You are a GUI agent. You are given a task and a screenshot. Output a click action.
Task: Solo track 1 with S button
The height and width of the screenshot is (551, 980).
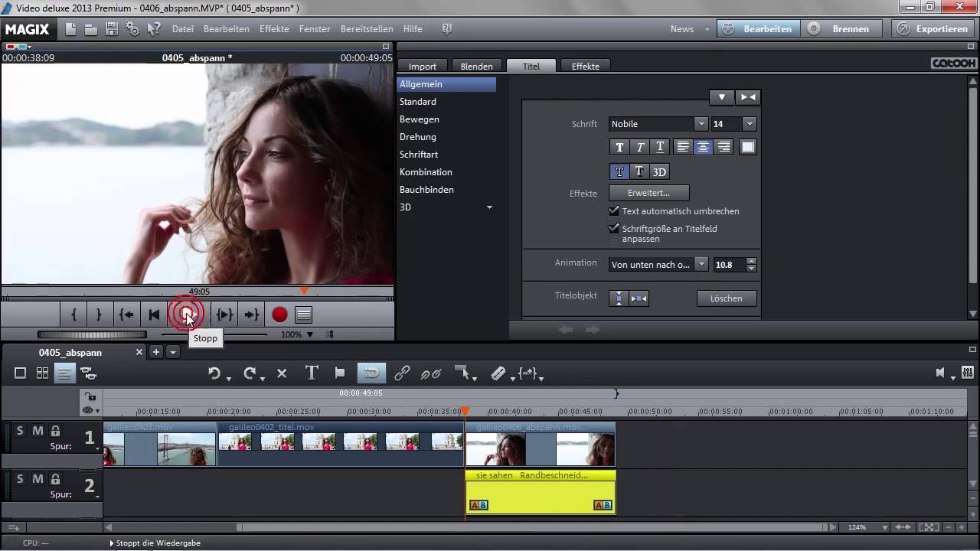click(20, 431)
